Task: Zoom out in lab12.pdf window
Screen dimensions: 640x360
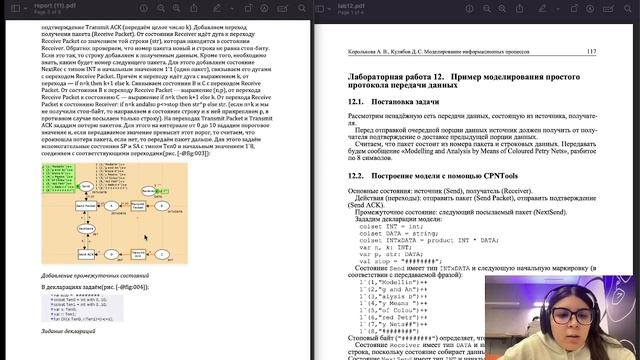Action: coord(487,8)
